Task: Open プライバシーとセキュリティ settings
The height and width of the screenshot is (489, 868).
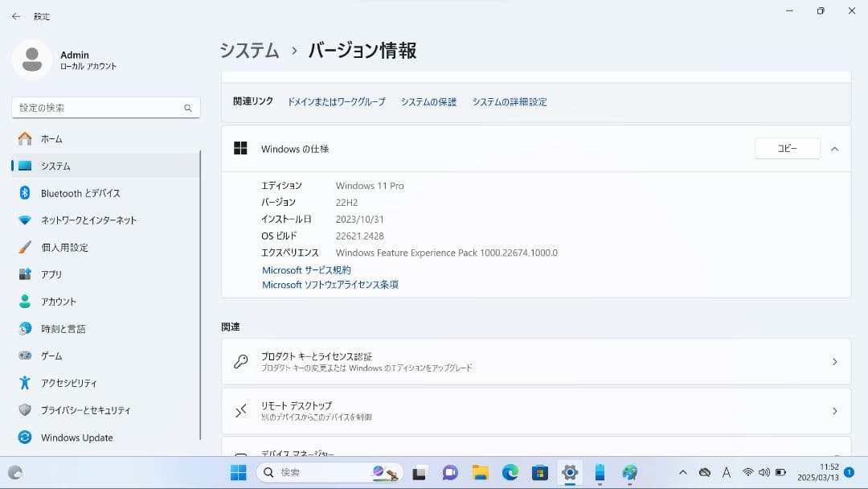Action: click(91, 410)
